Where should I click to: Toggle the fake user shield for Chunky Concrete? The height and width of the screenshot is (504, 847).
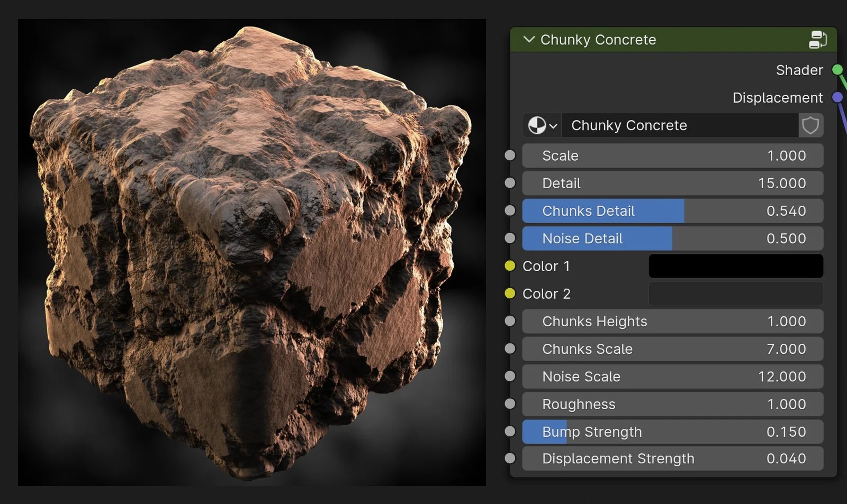tap(810, 125)
